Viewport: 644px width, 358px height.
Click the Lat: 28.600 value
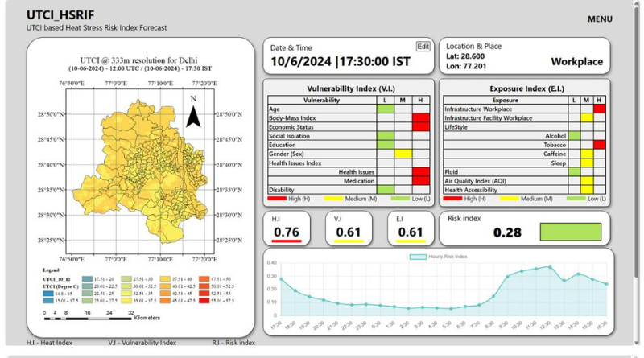(465, 56)
